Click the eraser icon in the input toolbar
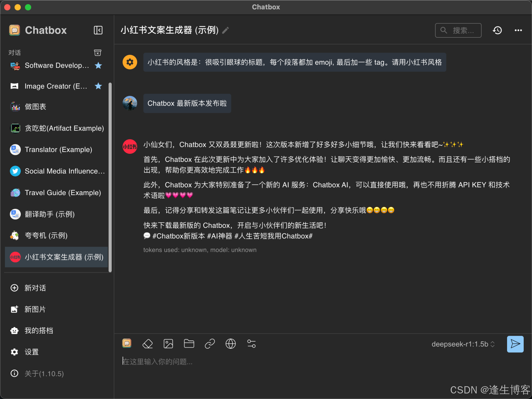Image resolution: width=532 pixels, height=399 pixels. [x=147, y=344]
